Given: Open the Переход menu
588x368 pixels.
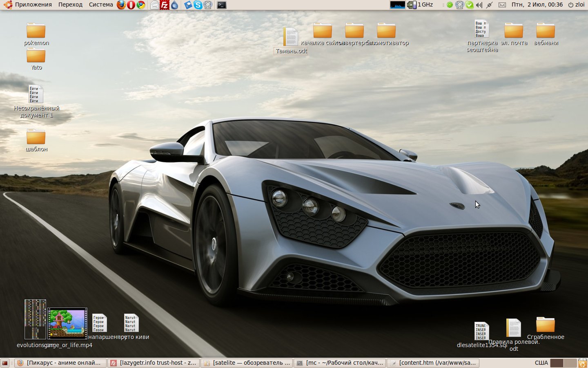Looking at the screenshot, I should [70, 5].
